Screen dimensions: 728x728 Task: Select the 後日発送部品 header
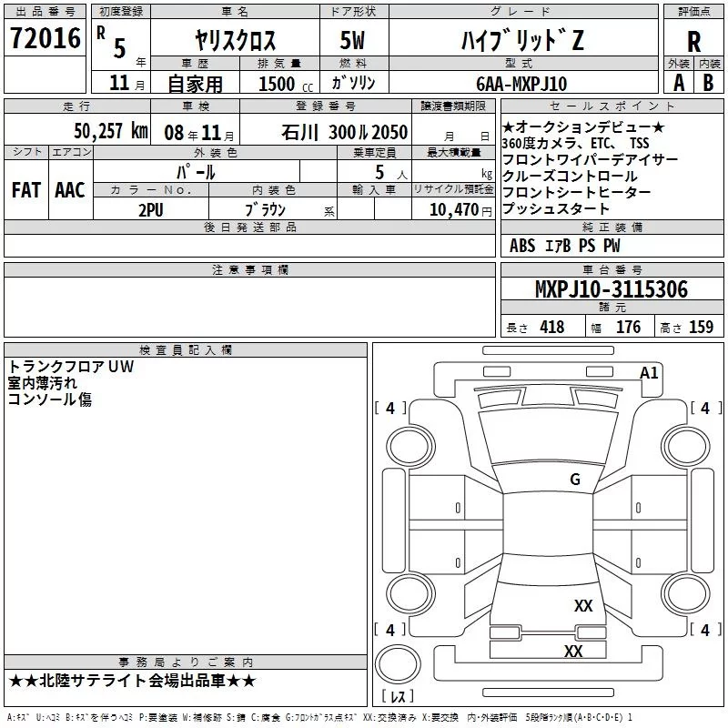pyautogui.click(x=249, y=227)
